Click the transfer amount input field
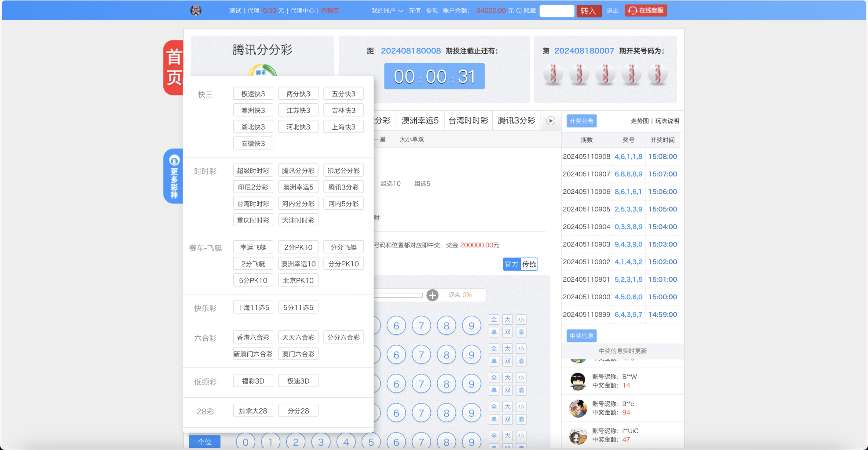The image size is (868, 450). click(x=557, y=11)
